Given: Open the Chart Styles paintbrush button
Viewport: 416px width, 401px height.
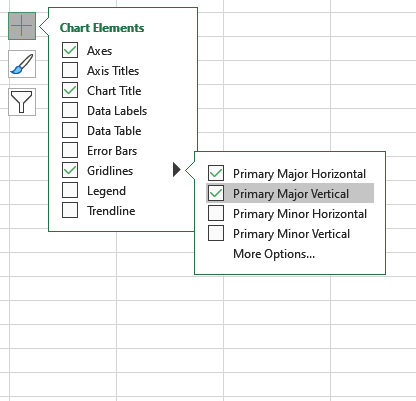Looking at the screenshot, I should [22, 64].
